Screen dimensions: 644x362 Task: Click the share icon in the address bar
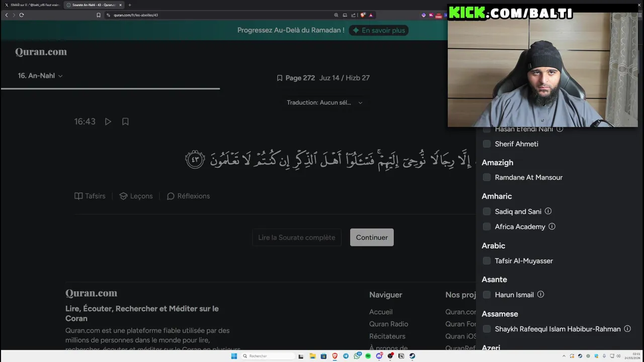tap(354, 15)
